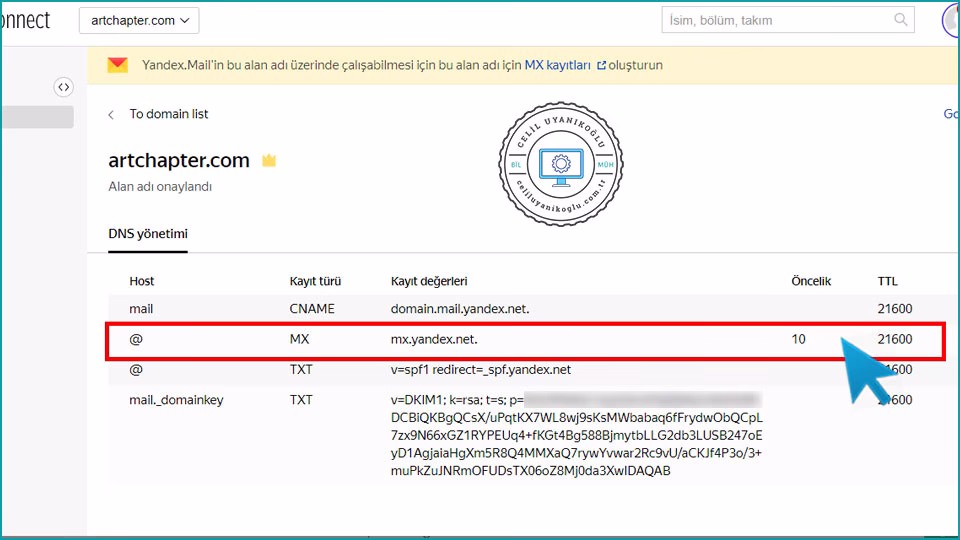Click the Kayıt değerleri column header

click(429, 281)
